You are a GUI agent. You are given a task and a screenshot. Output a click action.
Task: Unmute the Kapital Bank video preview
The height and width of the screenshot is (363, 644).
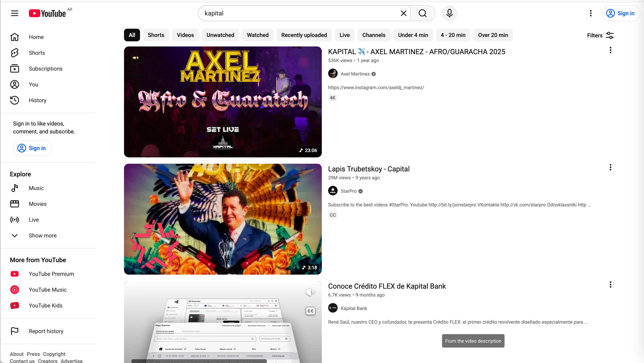[x=310, y=292]
